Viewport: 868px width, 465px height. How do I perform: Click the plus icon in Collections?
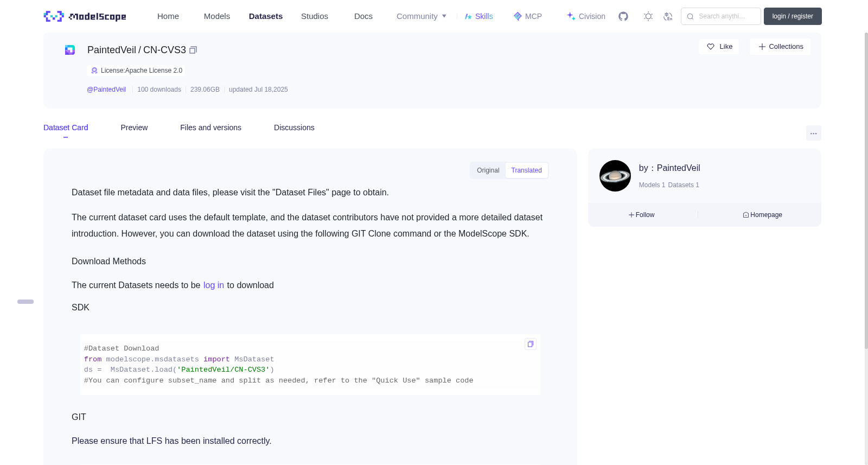tap(762, 47)
